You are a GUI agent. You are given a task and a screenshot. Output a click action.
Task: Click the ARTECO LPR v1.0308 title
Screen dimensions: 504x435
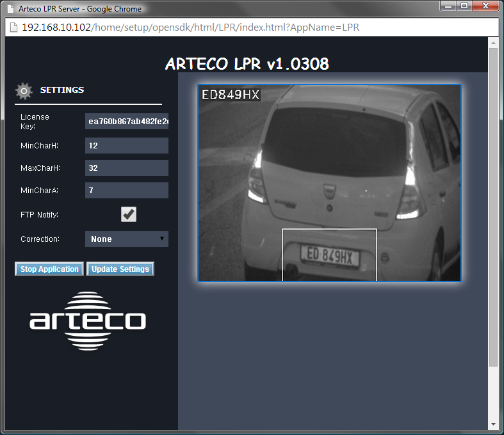[247, 63]
